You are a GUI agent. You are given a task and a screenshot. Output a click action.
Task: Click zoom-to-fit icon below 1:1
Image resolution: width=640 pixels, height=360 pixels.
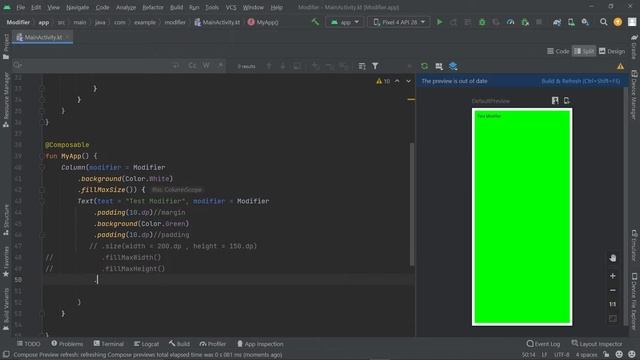click(613, 318)
